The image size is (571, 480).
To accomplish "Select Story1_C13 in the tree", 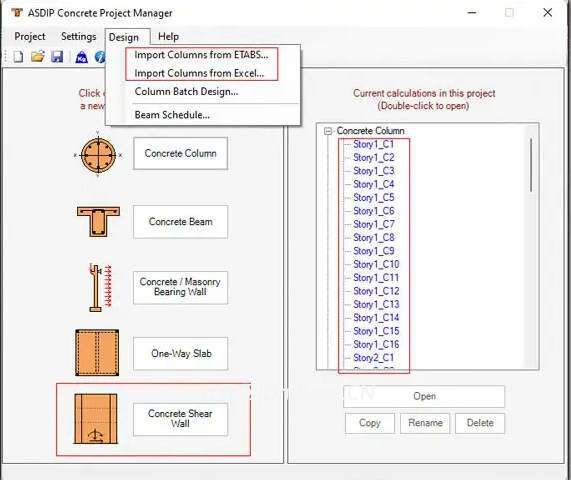I will point(376,304).
